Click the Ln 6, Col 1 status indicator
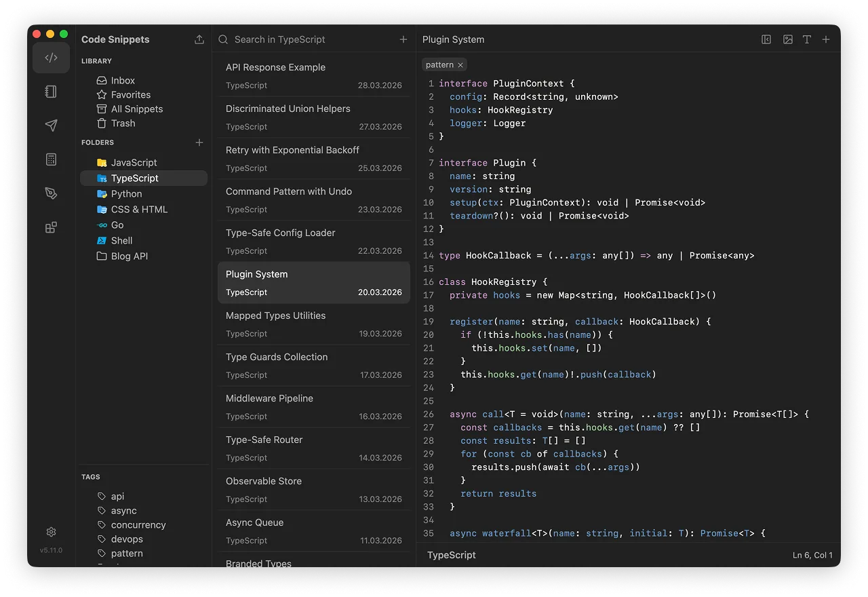Viewport: 868px width, 597px height. tap(812, 555)
